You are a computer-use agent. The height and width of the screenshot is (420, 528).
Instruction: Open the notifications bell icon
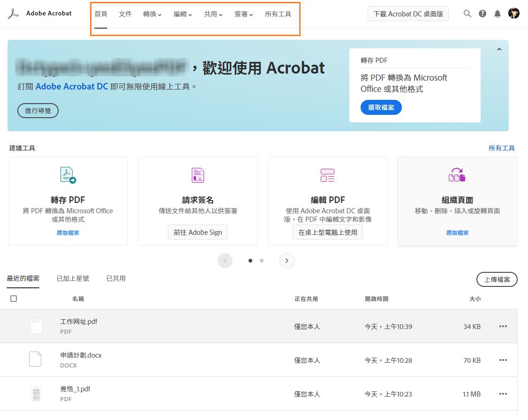pos(497,14)
